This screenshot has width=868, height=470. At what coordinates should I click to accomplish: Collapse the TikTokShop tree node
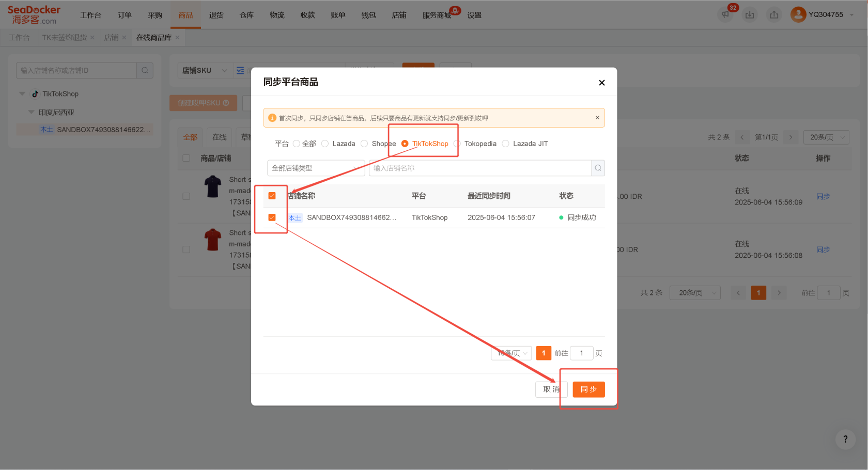click(22, 94)
